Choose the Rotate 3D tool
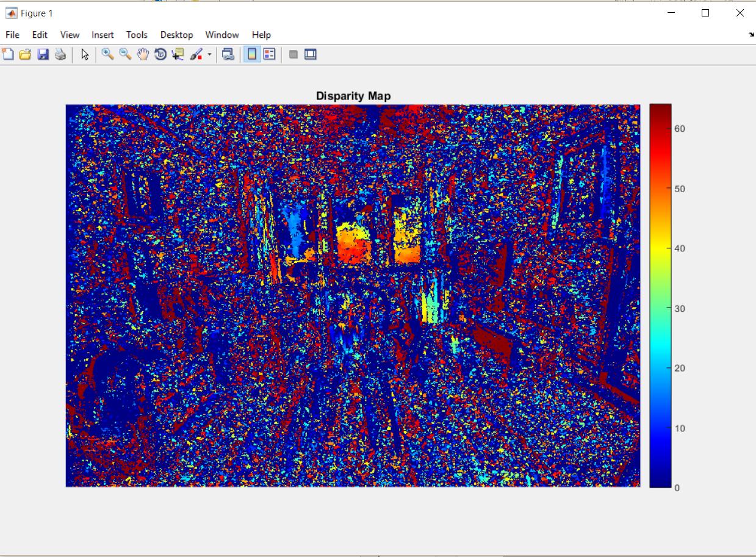Image resolution: width=756 pixels, height=557 pixels. (160, 54)
